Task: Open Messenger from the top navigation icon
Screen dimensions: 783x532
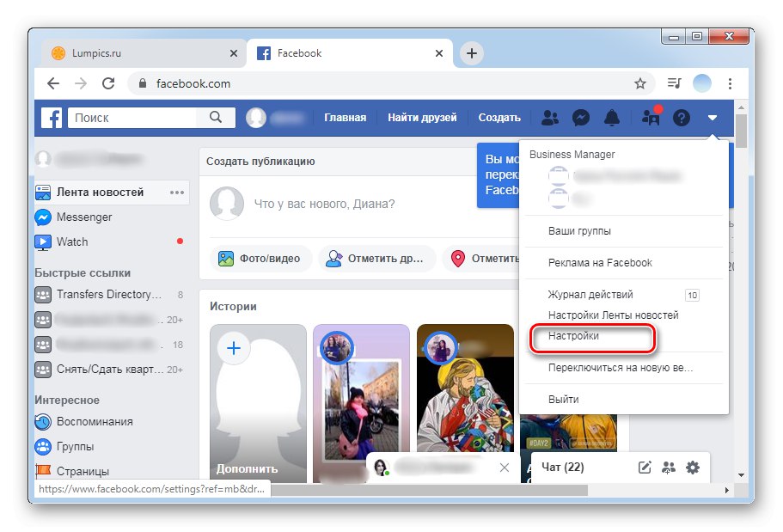Action: (x=580, y=117)
